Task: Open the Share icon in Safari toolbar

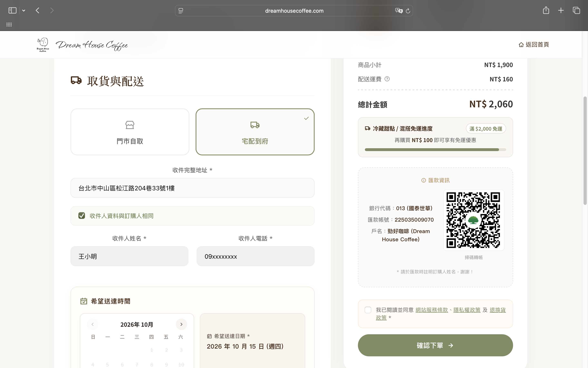Action: [x=546, y=10]
